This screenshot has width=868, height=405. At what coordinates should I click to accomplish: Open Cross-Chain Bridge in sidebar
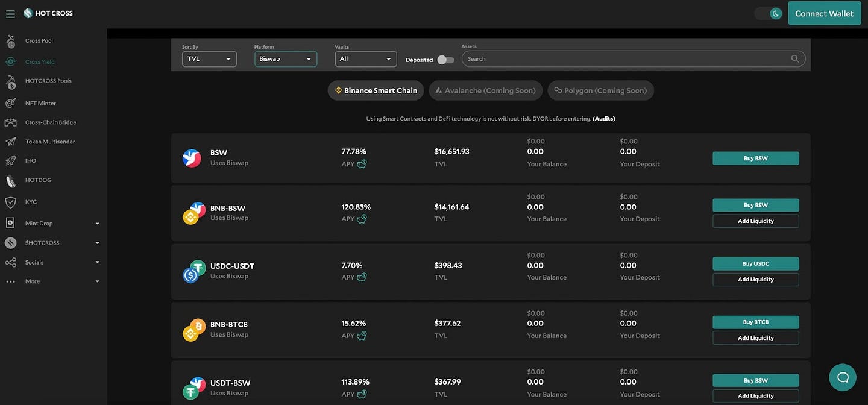pos(51,122)
